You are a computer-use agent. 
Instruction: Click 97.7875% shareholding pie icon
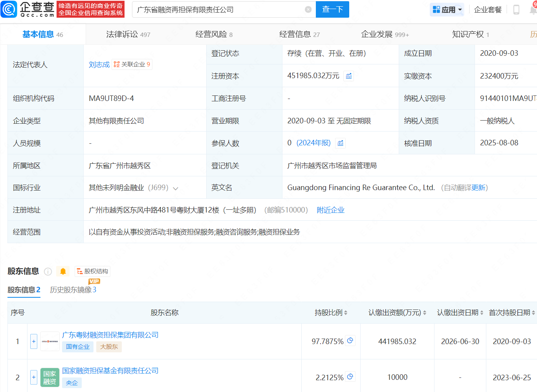pos(350,341)
